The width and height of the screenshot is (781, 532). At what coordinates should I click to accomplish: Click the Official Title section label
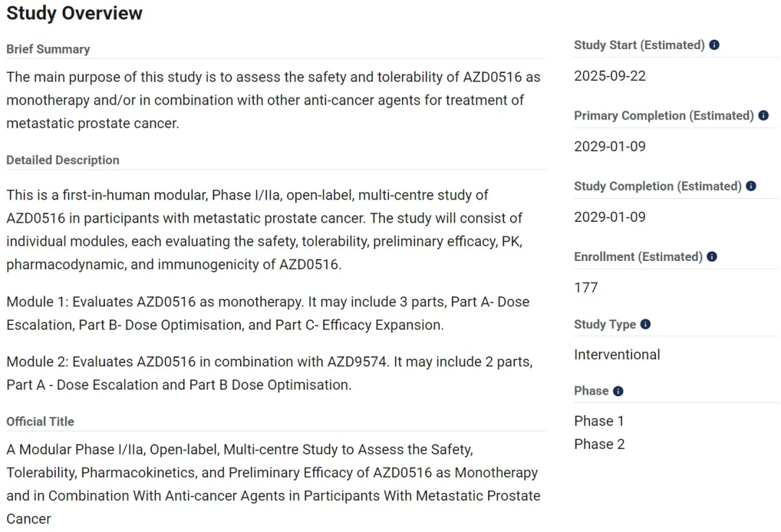click(40, 421)
